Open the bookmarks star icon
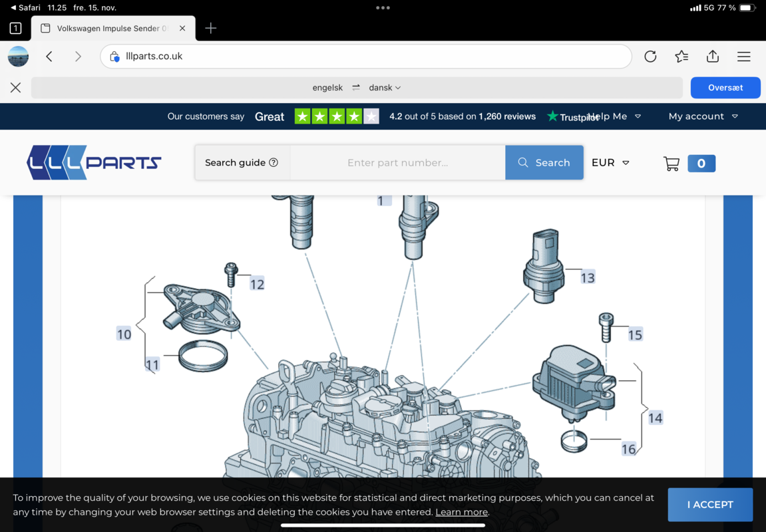 click(681, 57)
